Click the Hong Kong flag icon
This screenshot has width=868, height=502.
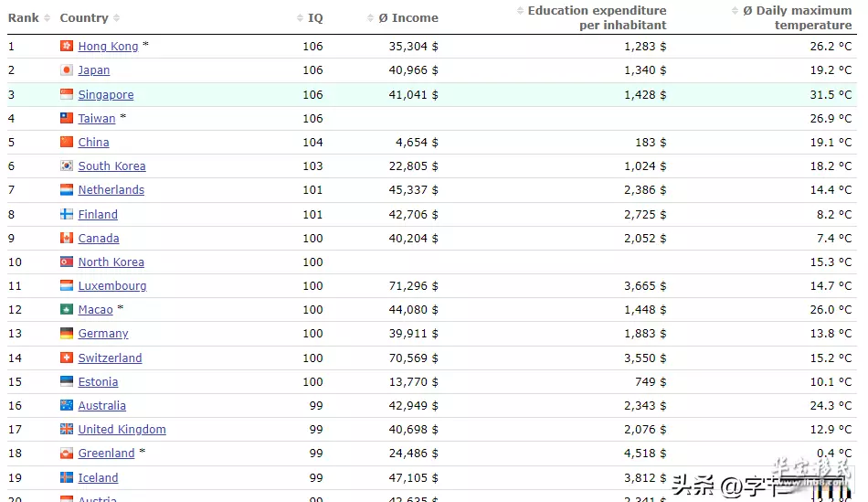tap(66, 46)
